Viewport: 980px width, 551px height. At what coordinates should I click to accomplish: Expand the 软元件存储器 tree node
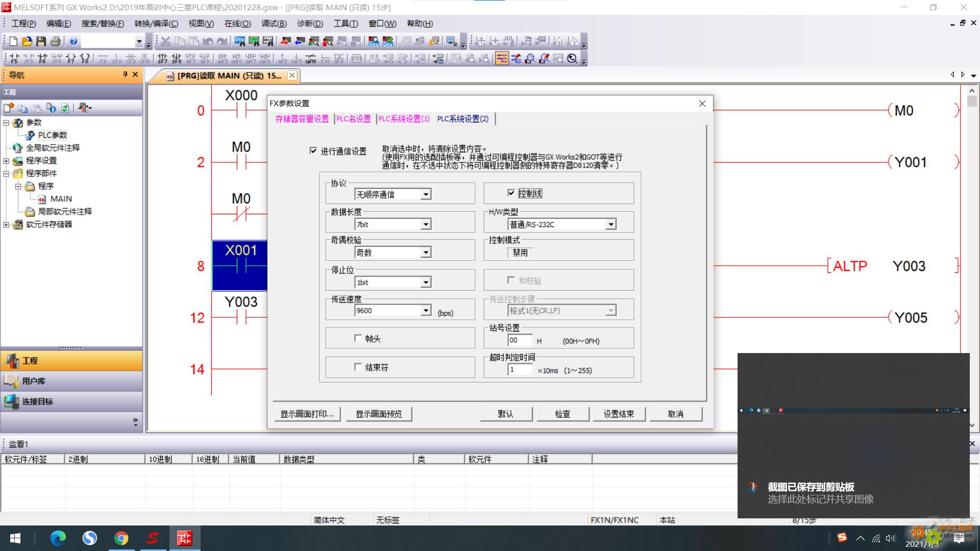point(6,225)
